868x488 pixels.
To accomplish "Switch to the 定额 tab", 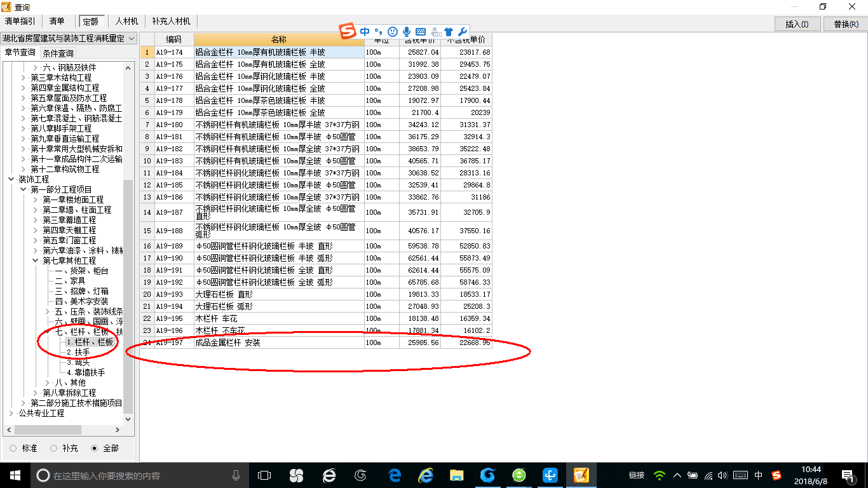I will 91,21.
